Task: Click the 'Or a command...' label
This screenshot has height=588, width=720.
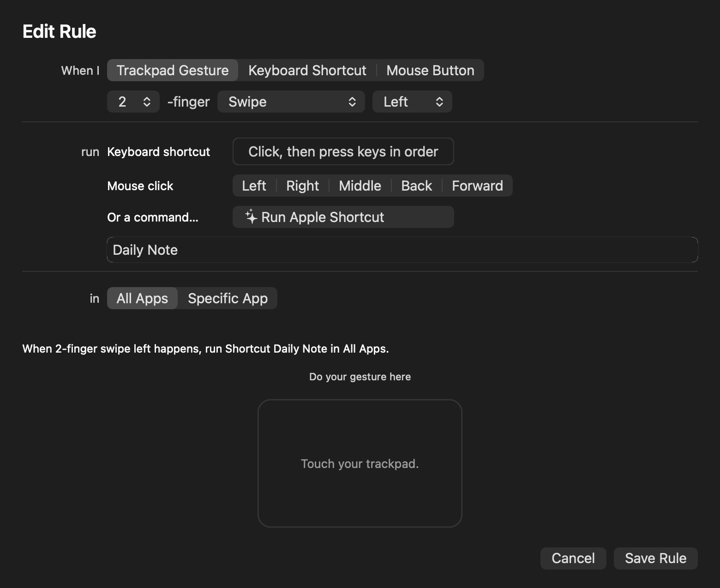Action: click(153, 217)
